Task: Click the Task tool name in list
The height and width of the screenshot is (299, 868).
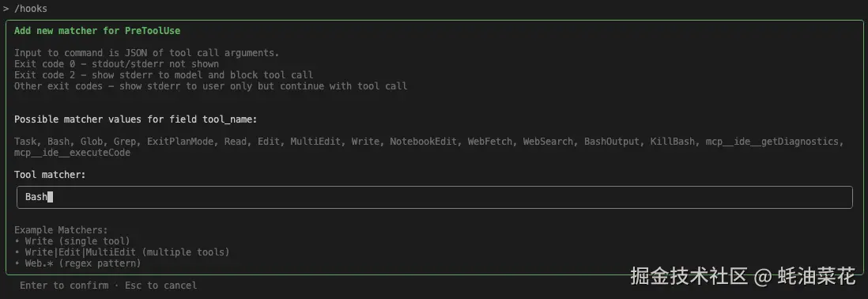Action: point(25,141)
